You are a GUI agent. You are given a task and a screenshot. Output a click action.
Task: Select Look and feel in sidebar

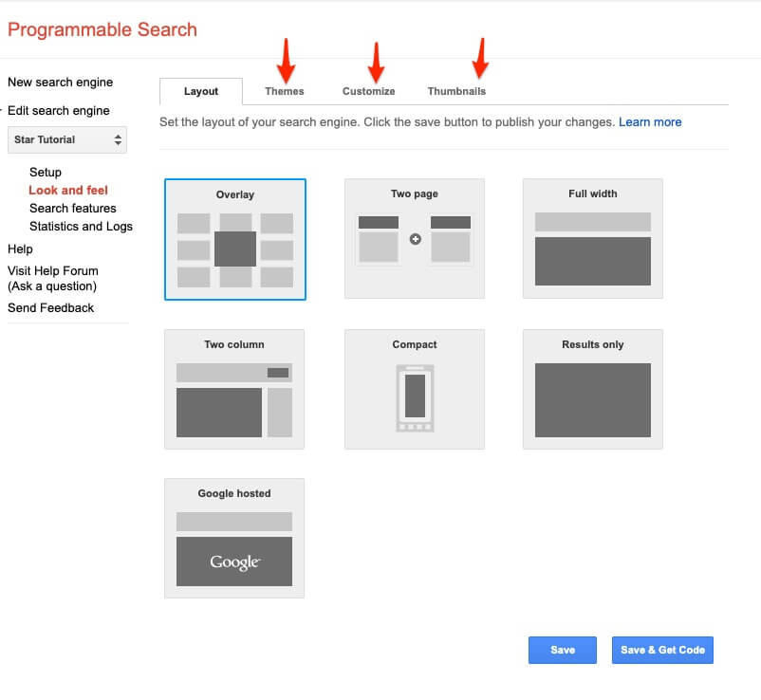tap(68, 190)
